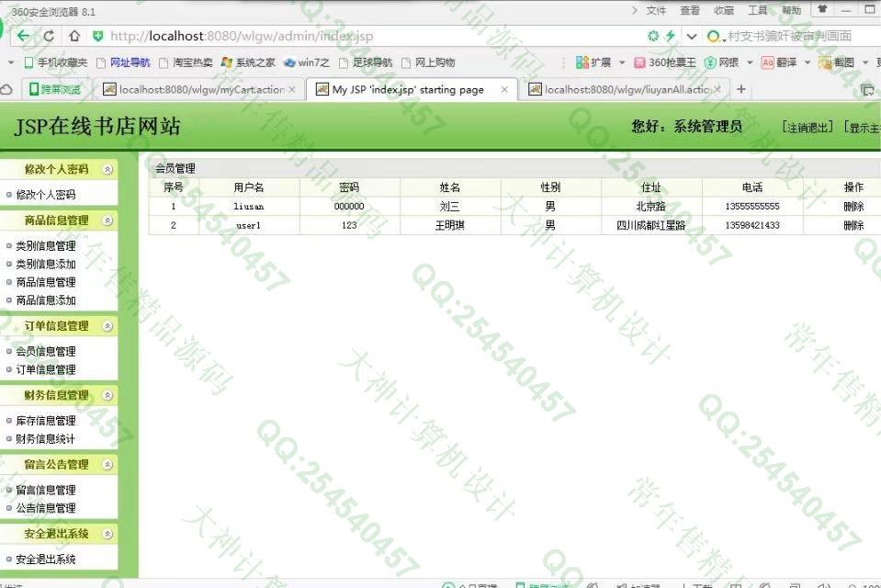This screenshot has height=588, width=881.
Task: Click the 注销退出 logout link
Action: 808,128
